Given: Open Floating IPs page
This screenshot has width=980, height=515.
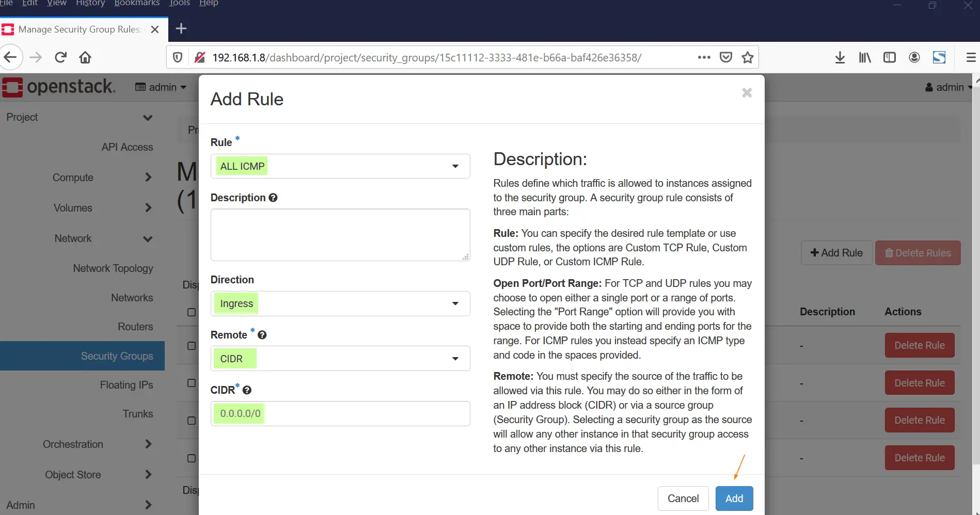Looking at the screenshot, I should point(127,385).
